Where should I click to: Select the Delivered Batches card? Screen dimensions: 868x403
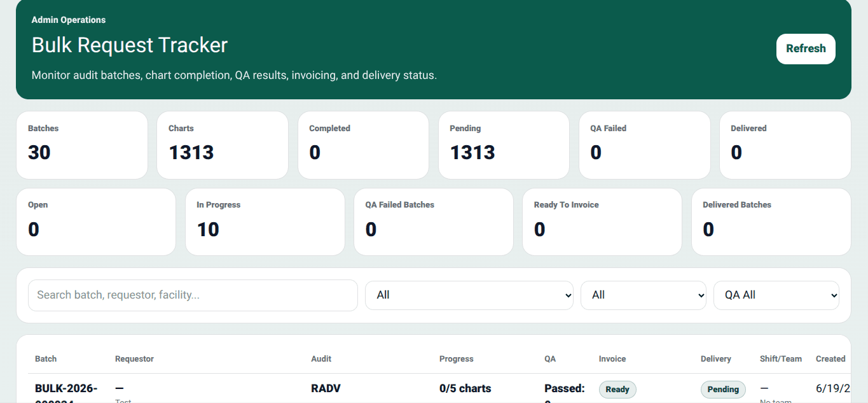pyautogui.click(x=771, y=222)
